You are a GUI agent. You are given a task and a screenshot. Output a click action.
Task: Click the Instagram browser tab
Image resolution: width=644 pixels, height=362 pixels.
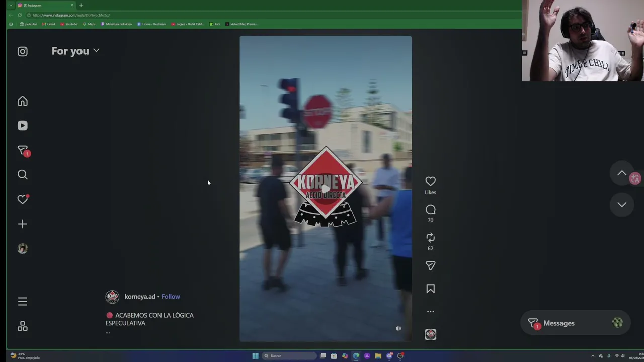click(x=45, y=5)
